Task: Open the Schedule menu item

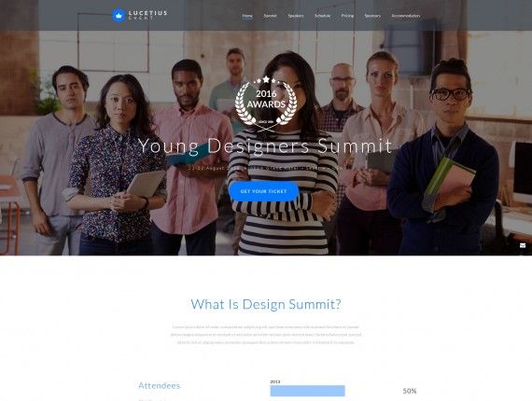Action: tap(322, 16)
